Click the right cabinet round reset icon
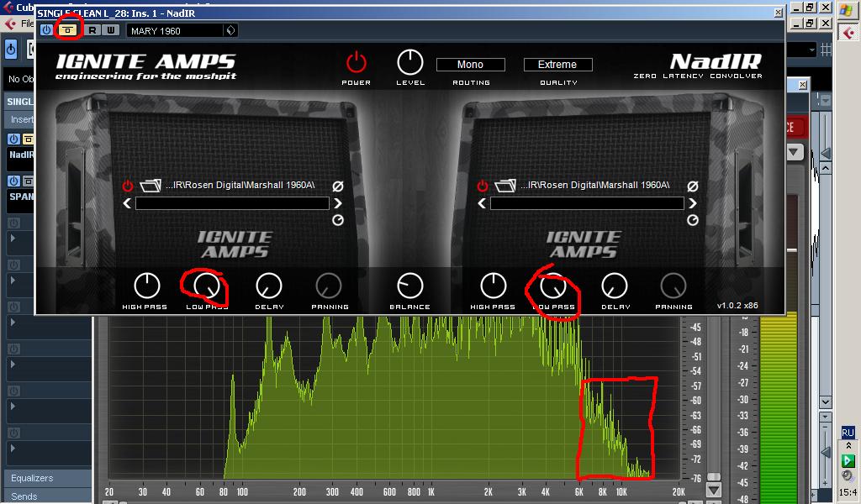Screen dimensions: 861x504 (x=693, y=220)
